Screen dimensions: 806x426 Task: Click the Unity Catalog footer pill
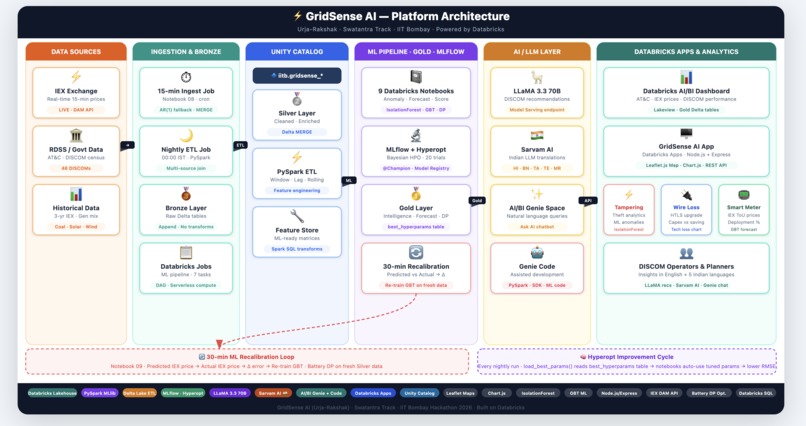(419, 393)
